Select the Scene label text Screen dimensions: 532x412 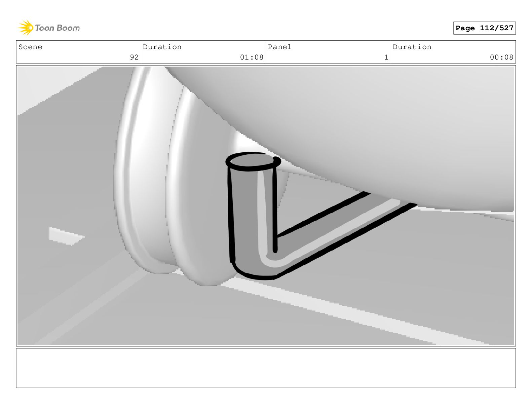click(30, 47)
